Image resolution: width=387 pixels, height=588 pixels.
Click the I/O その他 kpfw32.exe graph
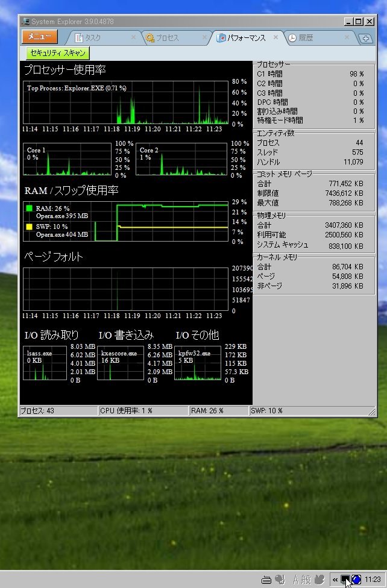coord(197,363)
